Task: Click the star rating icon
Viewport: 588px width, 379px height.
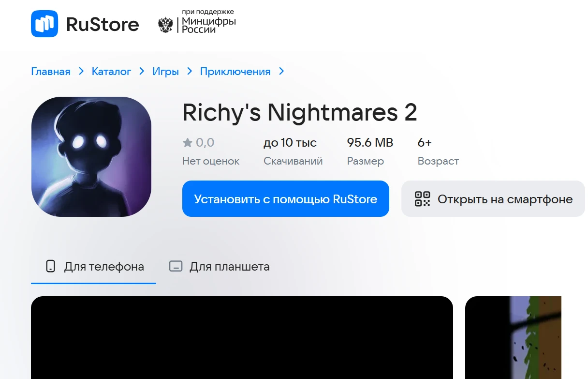Action: pyautogui.click(x=188, y=143)
